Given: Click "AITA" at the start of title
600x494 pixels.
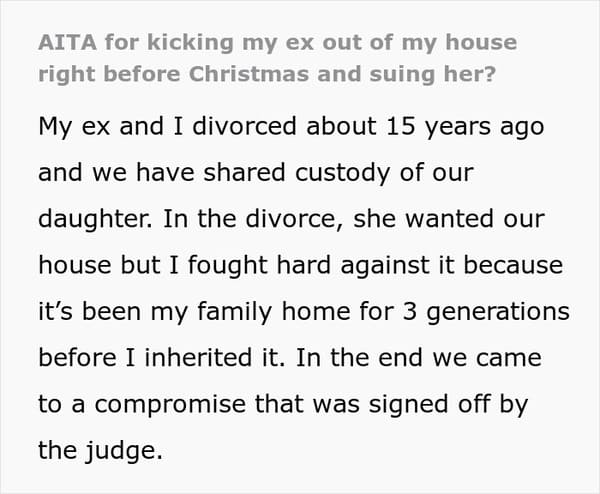Looking at the screenshot, I should (67, 42).
